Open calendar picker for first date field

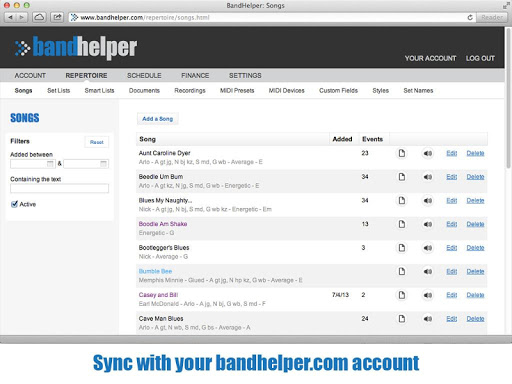coord(50,164)
